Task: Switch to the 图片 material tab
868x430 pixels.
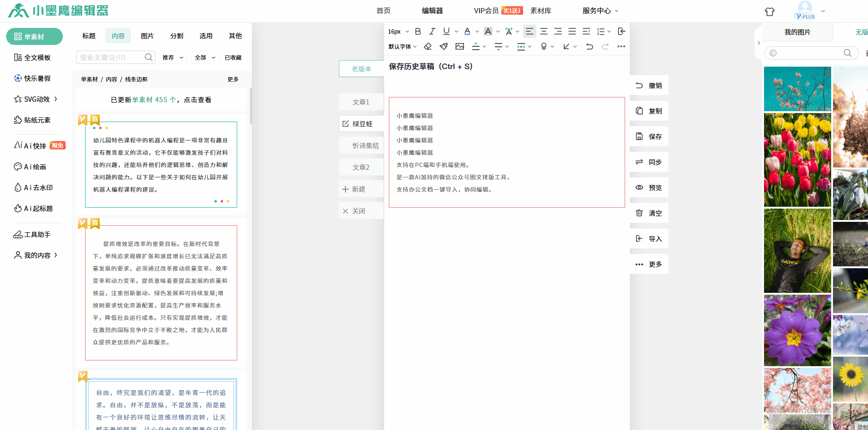Action: click(147, 36)
